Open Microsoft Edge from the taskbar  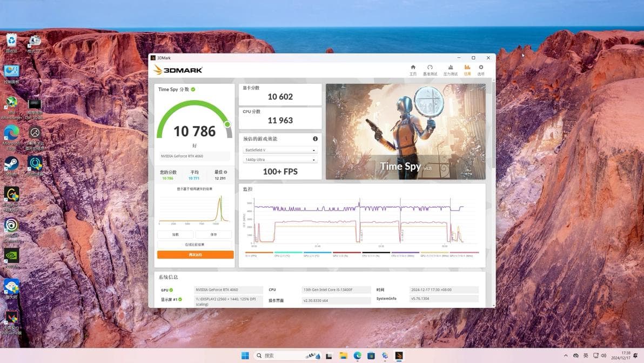[x=357, y=355]
